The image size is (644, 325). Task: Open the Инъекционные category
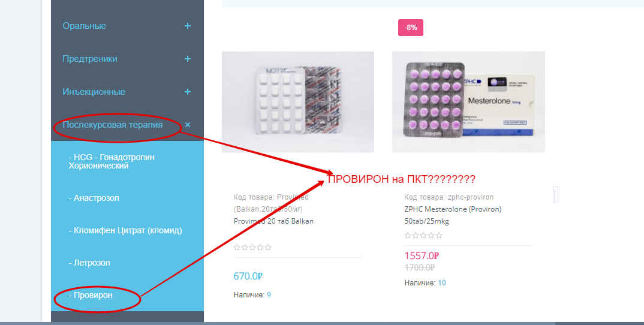94,92
